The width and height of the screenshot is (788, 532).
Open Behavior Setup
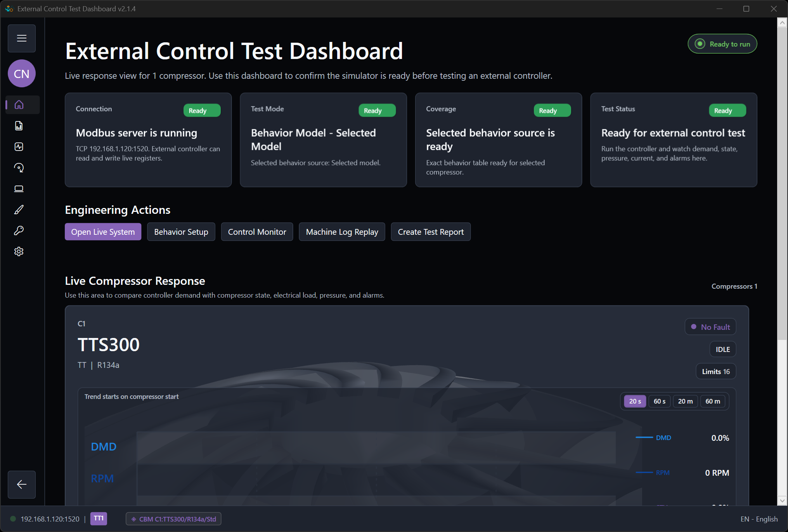[181, 232]
